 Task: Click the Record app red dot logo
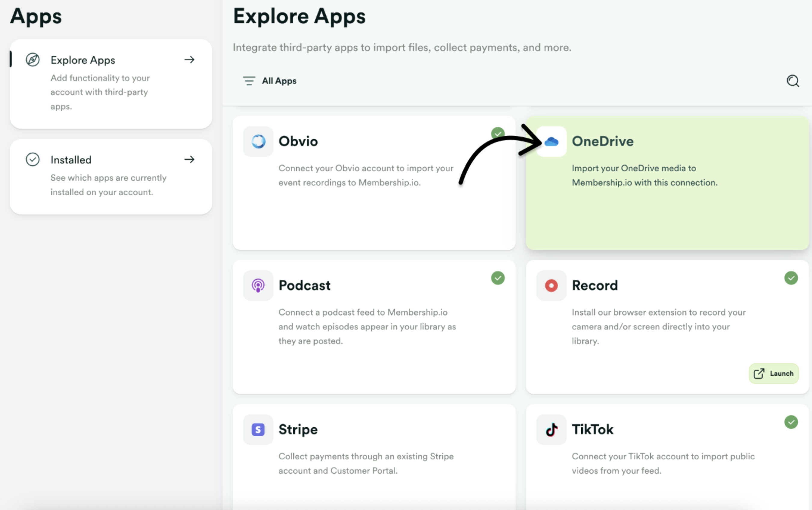pyautogui.click(x=551, y=285)
